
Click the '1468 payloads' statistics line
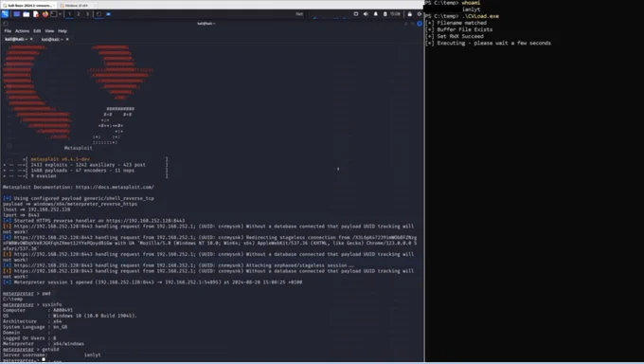pos(82,171)
